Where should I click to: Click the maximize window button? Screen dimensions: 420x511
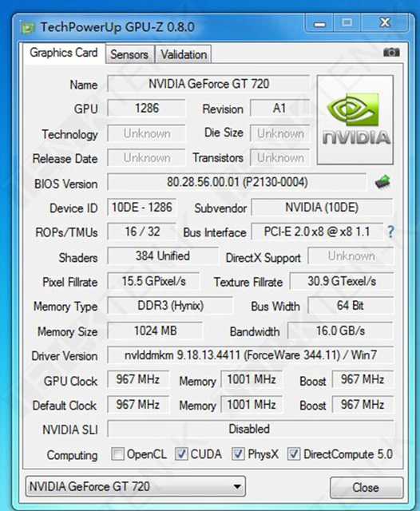[x=347, y=23]
